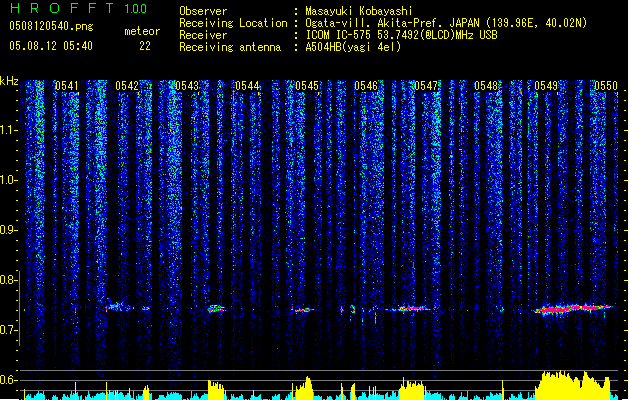Click the 0.8 frequency axis label
The height and width of the screenshot is (400, 629).
(9, 280)
